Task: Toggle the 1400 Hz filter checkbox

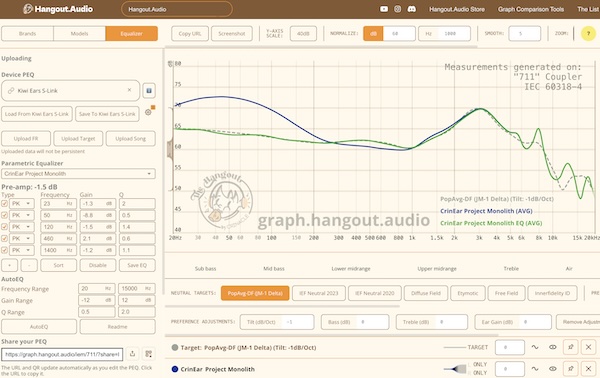Action: pyautogui.click(x=5, y=250)
